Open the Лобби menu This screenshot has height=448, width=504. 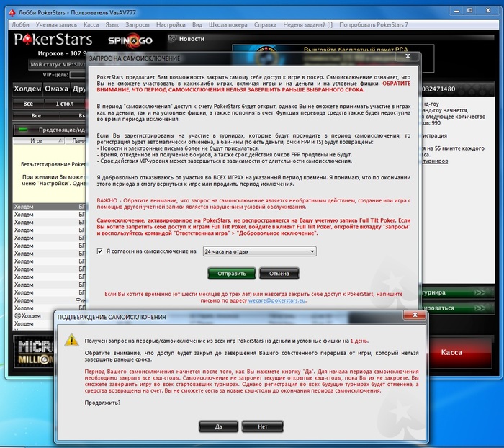coord(20,24)
